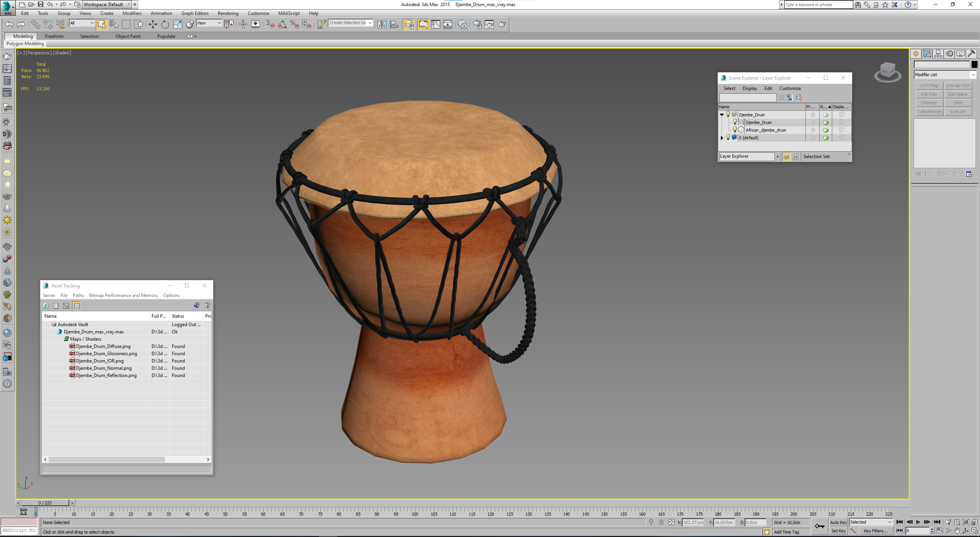Open the Curve Editor toolbar icon
980x537 pixels.
tap(436, 24)
